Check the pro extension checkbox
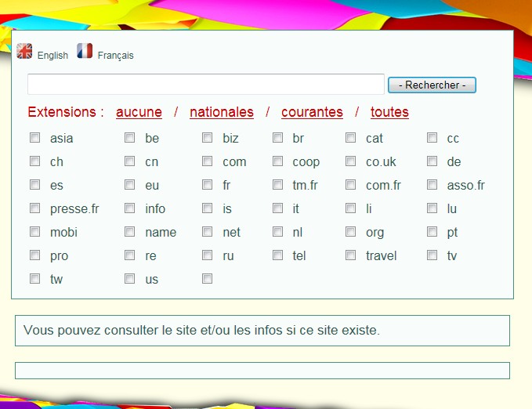 [x=34, y=255]
